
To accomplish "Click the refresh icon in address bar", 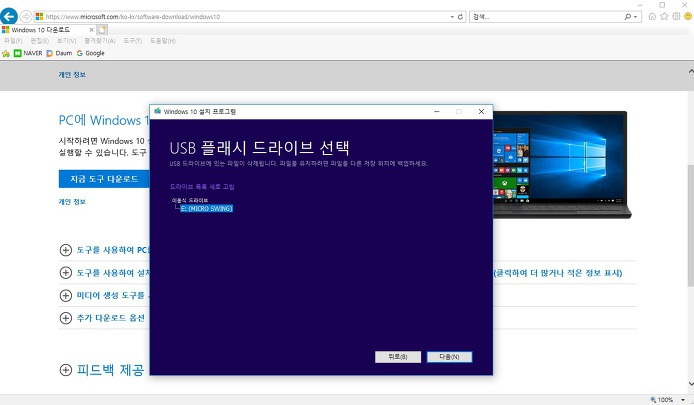I will point(460,17).
